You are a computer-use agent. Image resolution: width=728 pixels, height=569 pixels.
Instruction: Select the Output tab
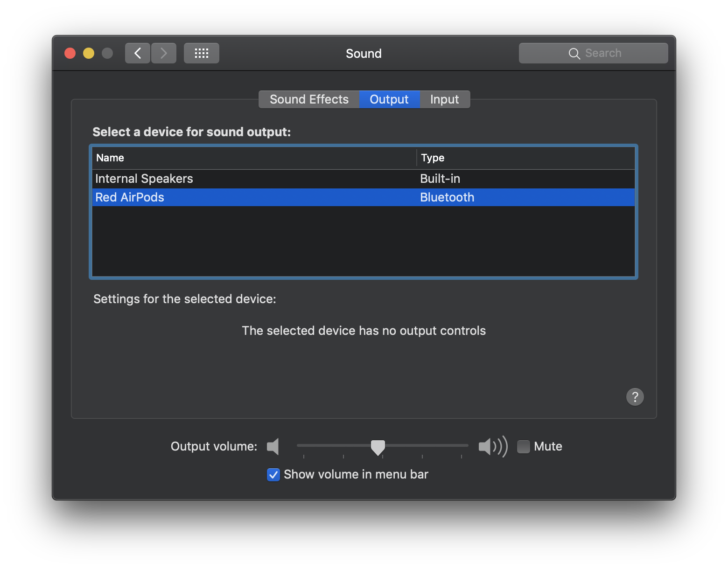pos(389,99)
